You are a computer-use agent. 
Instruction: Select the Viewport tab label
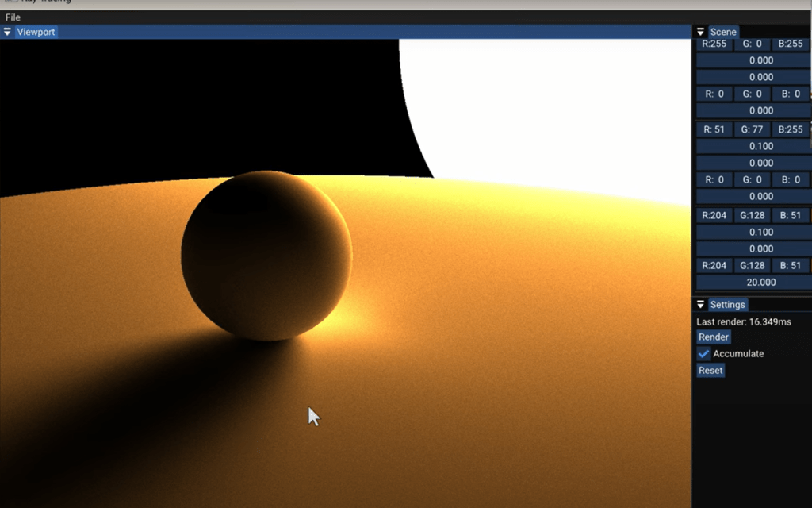click(36, 31)
